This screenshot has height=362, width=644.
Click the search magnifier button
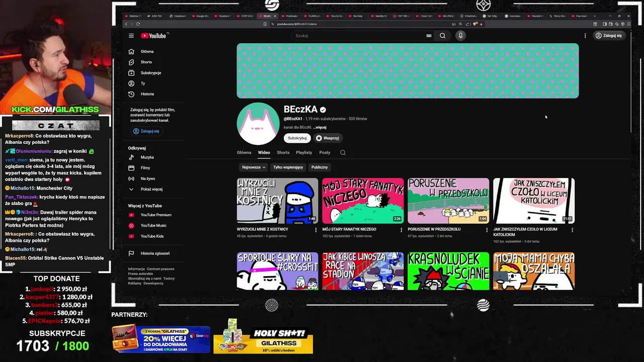pyautogui.click(x=442, y=36)
